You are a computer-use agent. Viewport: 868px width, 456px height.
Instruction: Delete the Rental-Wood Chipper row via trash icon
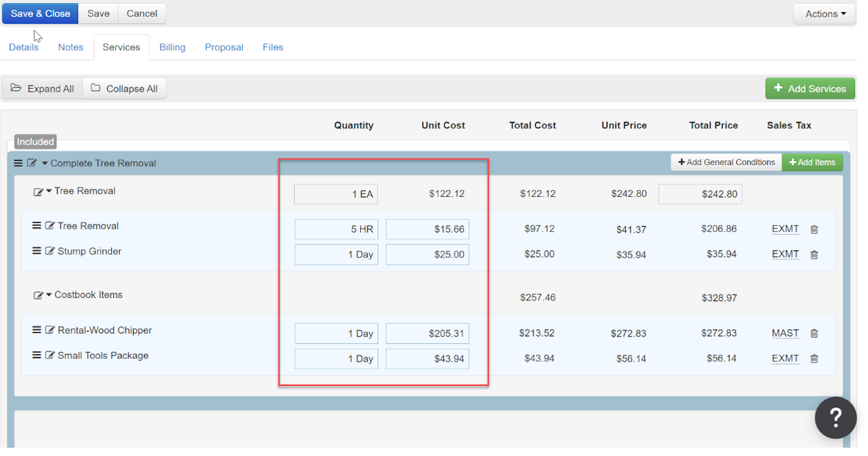814,334
